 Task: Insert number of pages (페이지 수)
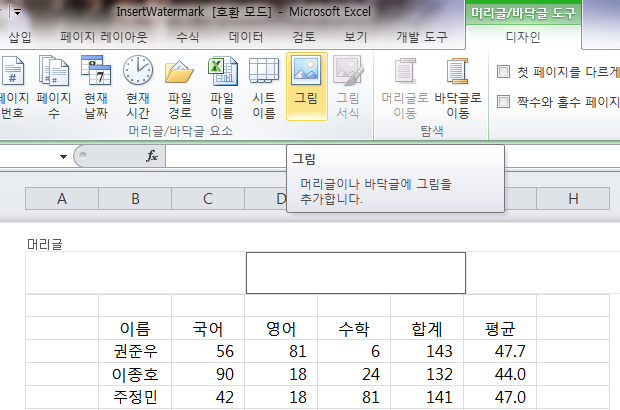coord(54,87)
